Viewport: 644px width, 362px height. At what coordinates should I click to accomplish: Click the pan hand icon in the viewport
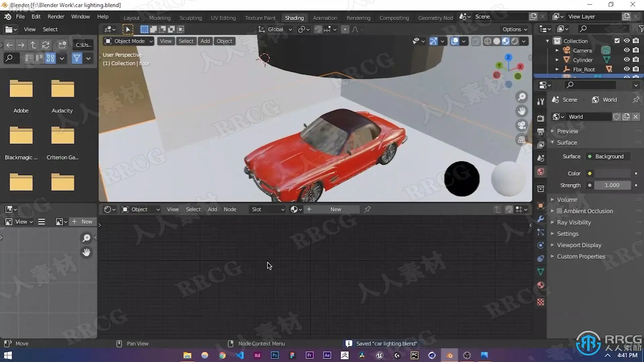point(522,111)
